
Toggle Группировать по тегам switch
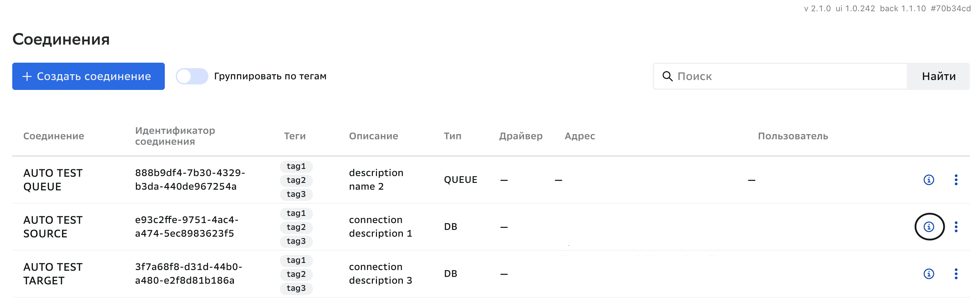click(x=192, y=76)
